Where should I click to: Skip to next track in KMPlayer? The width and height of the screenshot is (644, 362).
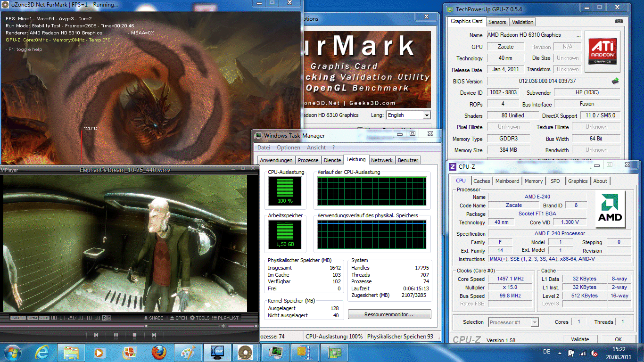click(x=154, y=335)
